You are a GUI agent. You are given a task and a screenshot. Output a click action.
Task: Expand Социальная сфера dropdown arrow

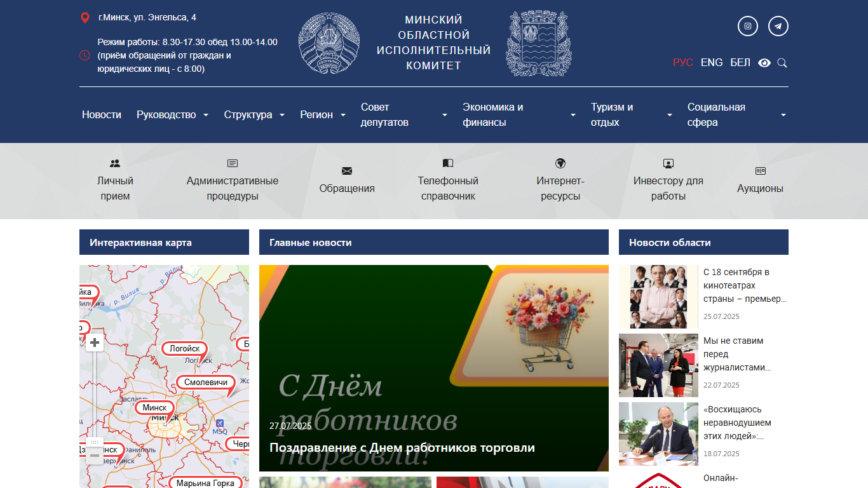click(x=783, y=115)
